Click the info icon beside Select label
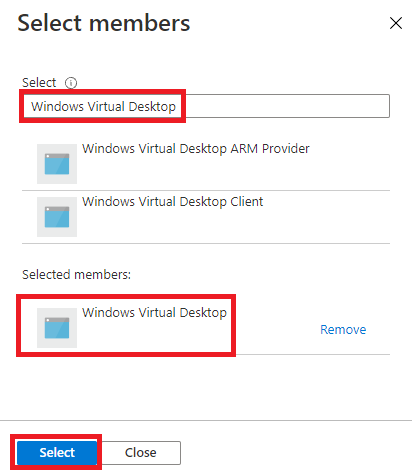 pyautogui.click(x=71, y=83)
